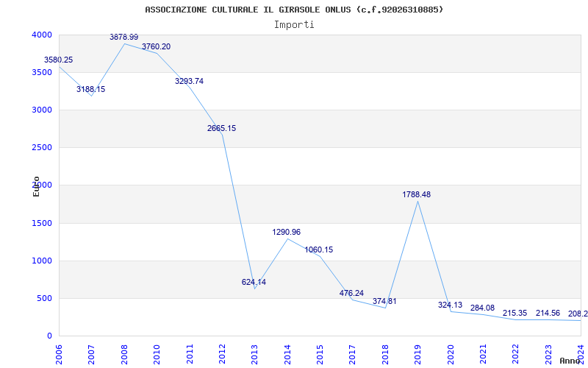
Task: Click the Importi subtitle
Action: 294,25
